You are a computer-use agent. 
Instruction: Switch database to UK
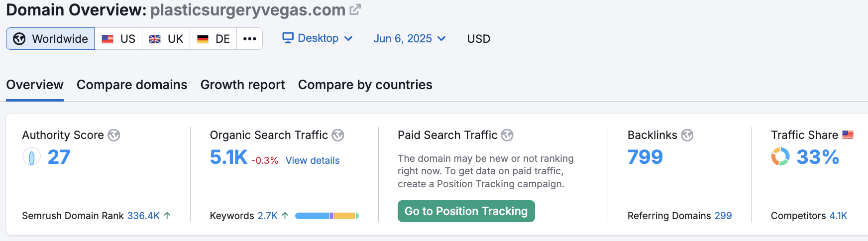click(166, 39)
